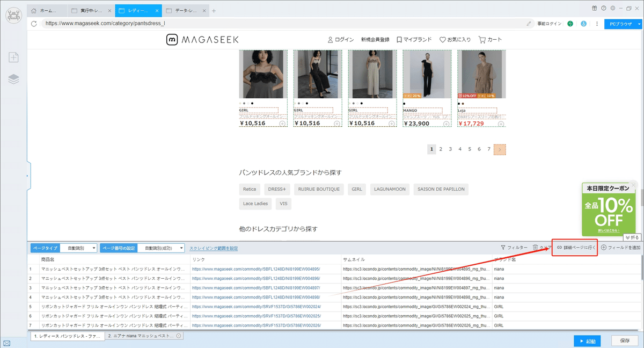Click the next page arrow in pagination
The image size is (644, 348).
tap(500, 150)
